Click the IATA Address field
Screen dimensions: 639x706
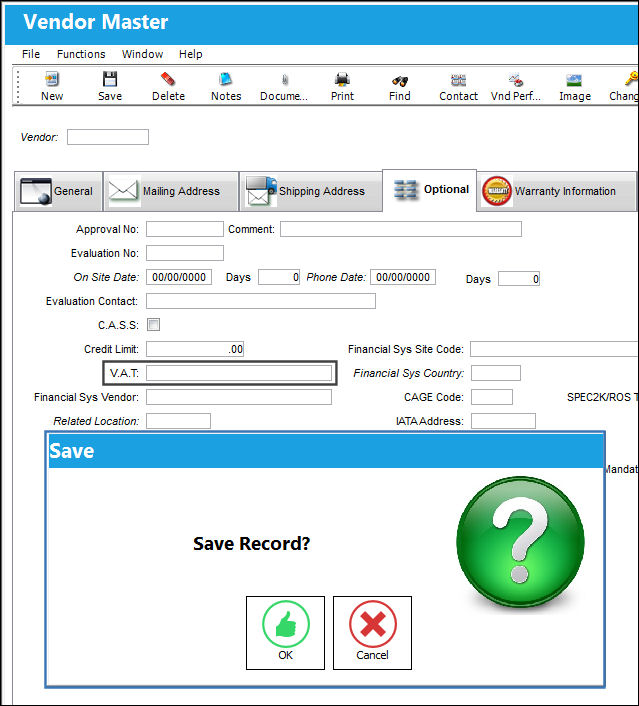503,421
